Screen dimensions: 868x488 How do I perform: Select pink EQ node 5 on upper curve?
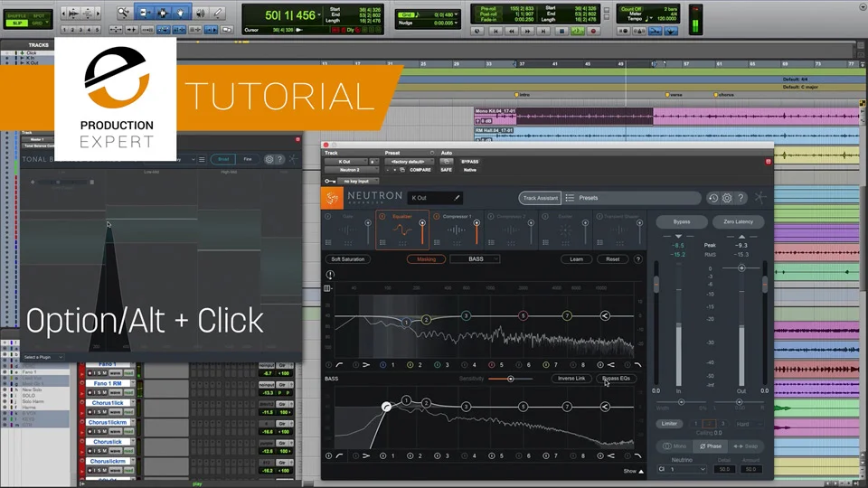click(523, 315)
